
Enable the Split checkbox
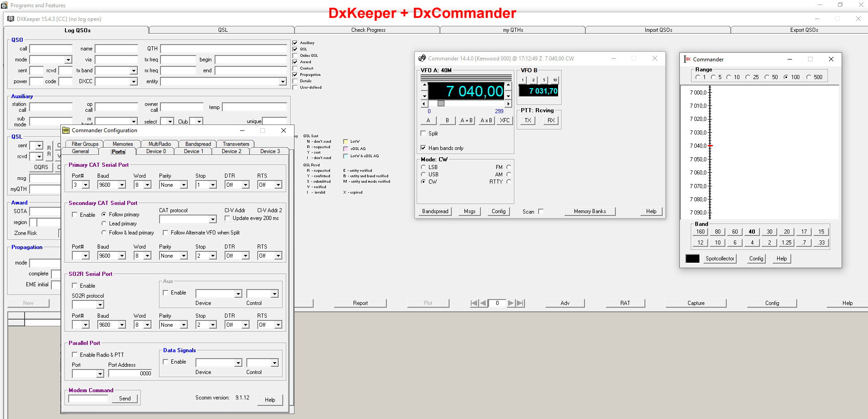424,134
